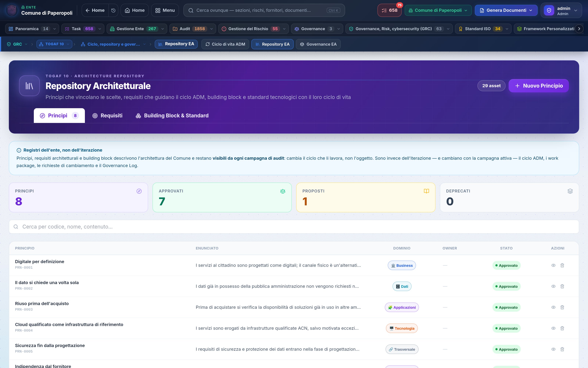Click the house Home button

pos(135,10)
